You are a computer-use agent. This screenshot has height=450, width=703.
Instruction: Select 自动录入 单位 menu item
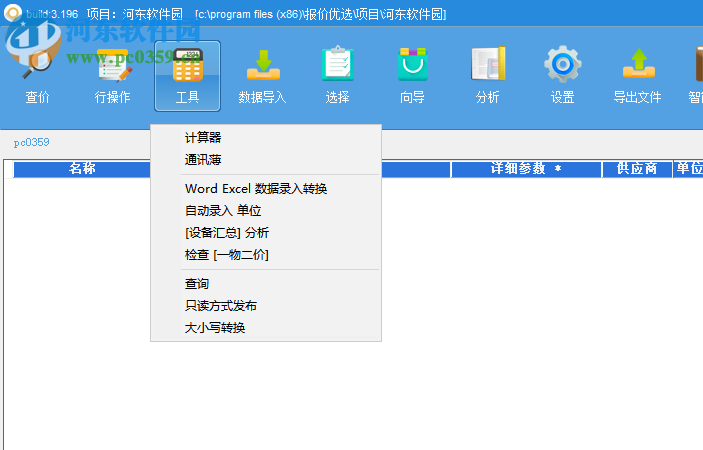click(266, 211)
